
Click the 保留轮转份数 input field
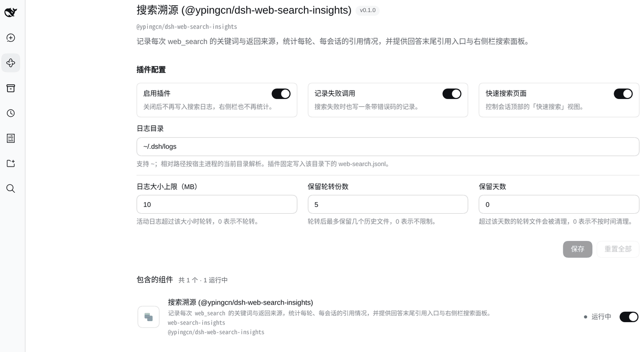[388, 204]
